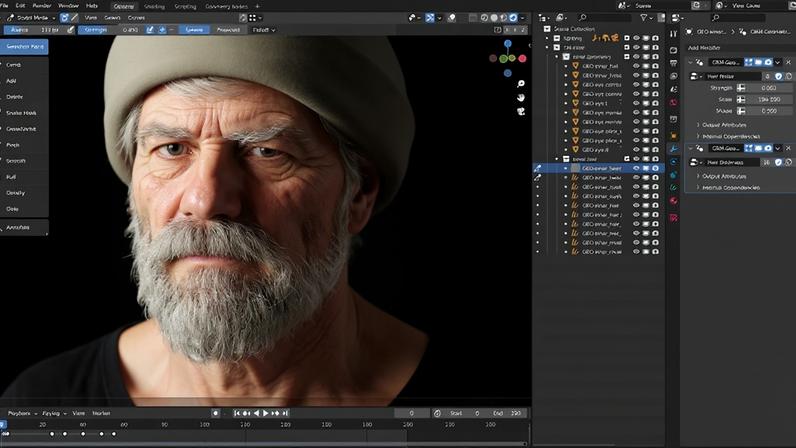Click the outliner search field
The height and width of the screenshot is (448, 796).
coord(607,18)
